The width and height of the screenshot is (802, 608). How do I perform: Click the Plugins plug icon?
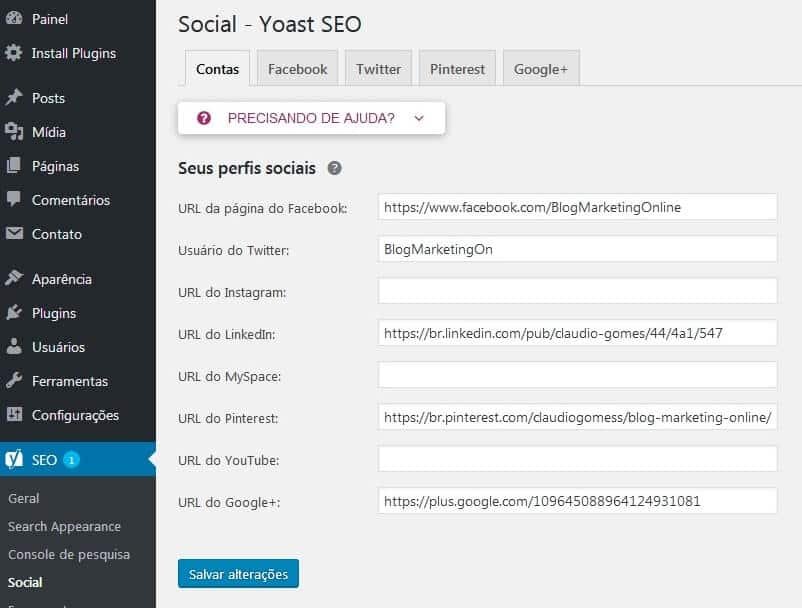pos(14,312)
